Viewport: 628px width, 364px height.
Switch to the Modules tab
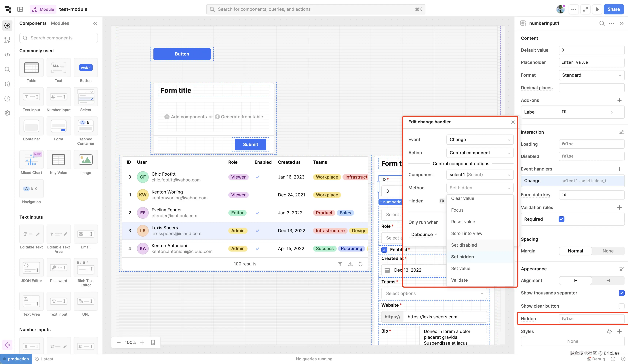(x=60, y=23)
